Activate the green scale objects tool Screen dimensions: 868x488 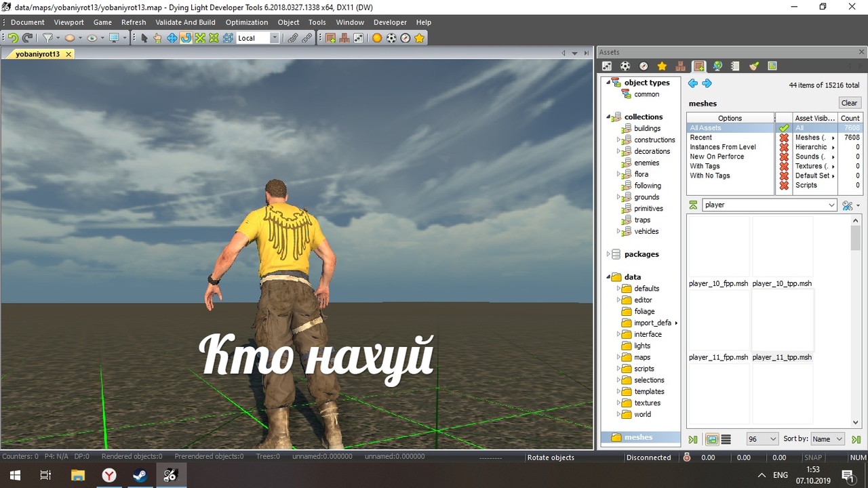(x=200, y=38)
